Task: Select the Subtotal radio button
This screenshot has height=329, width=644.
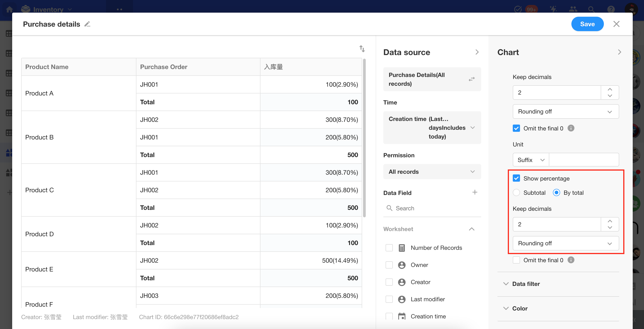Action: 516,192
